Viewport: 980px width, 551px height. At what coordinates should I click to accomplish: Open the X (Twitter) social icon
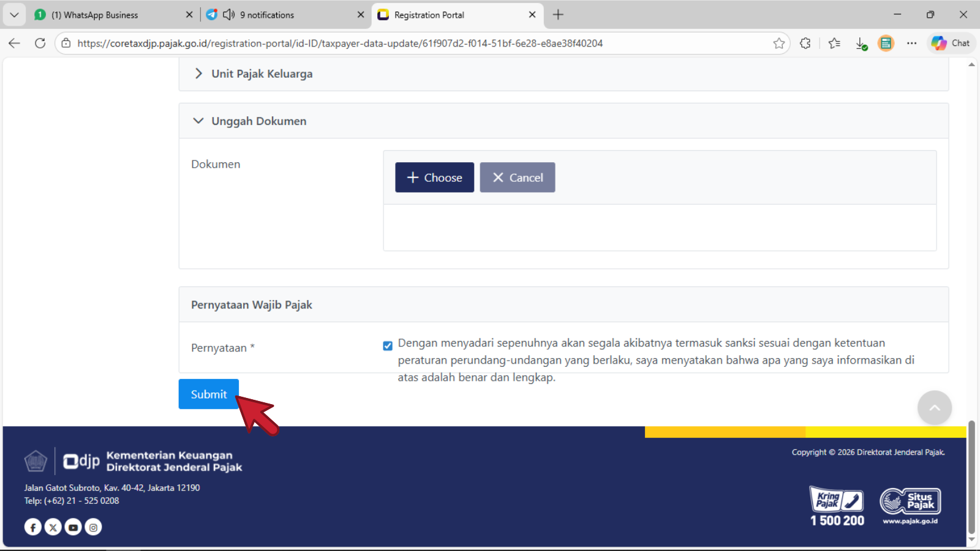[53, 527]
